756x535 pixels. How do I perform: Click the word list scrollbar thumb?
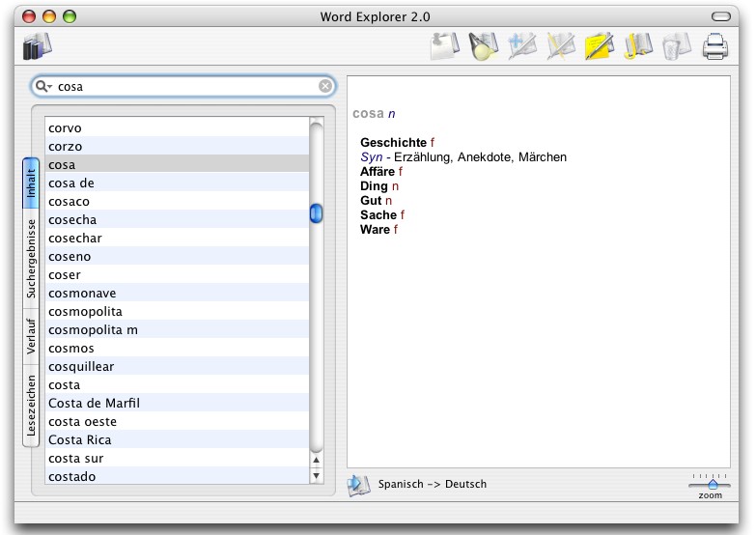(317, 213)
